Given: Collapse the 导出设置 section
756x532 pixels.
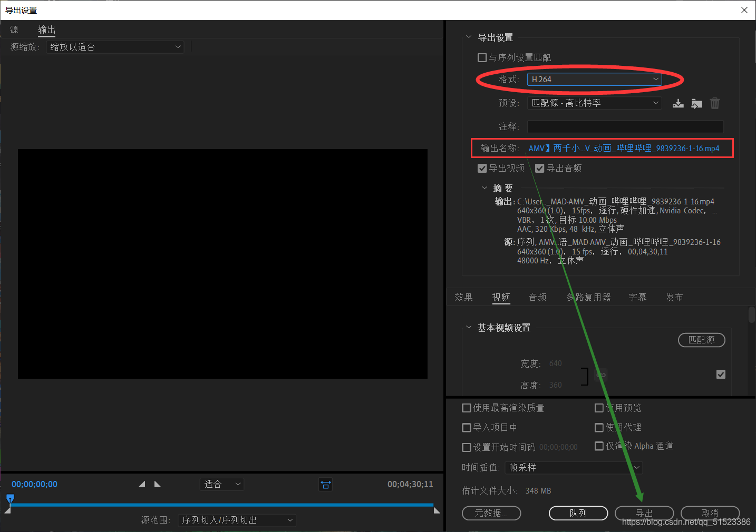Looking at the screenshot, I should coord(469,37).
